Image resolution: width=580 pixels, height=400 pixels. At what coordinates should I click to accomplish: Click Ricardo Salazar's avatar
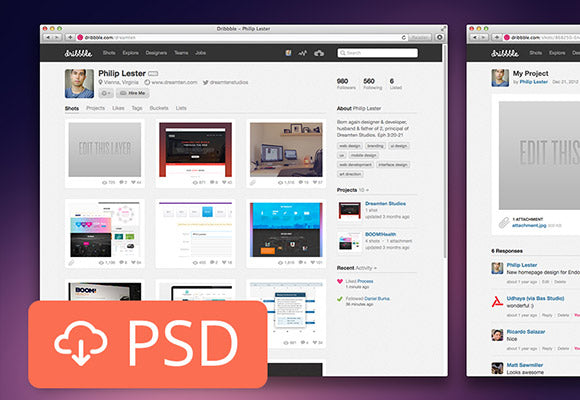pyautogui.click(x=497, y=335)
